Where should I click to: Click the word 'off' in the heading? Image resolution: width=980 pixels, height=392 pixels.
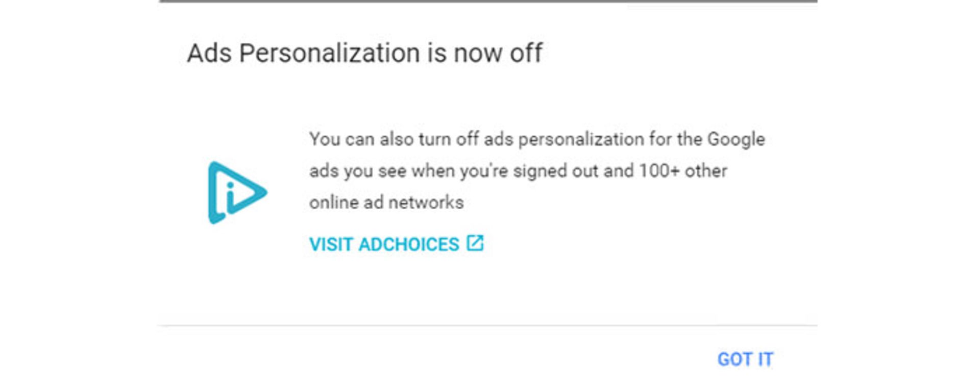click(526, 53)
